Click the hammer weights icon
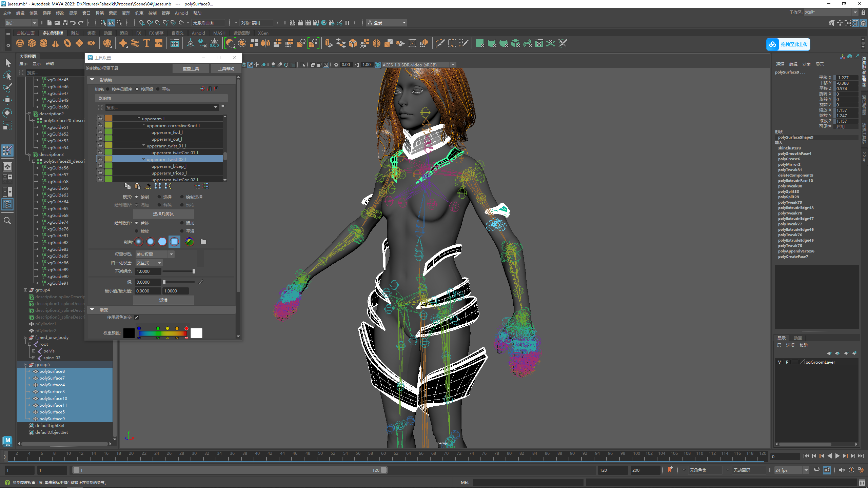The width and height of the screenshot is (868, 488). (148, 186)
